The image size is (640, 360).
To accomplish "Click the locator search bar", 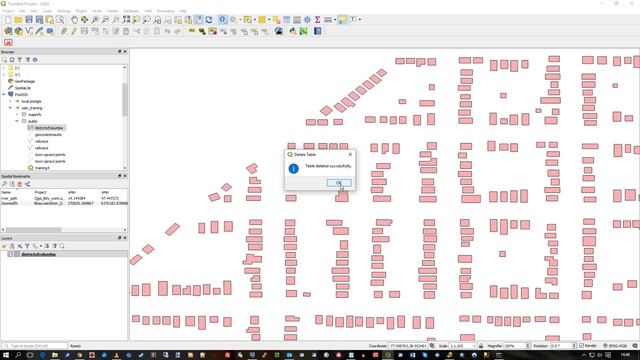I will (x=35, y=346).
